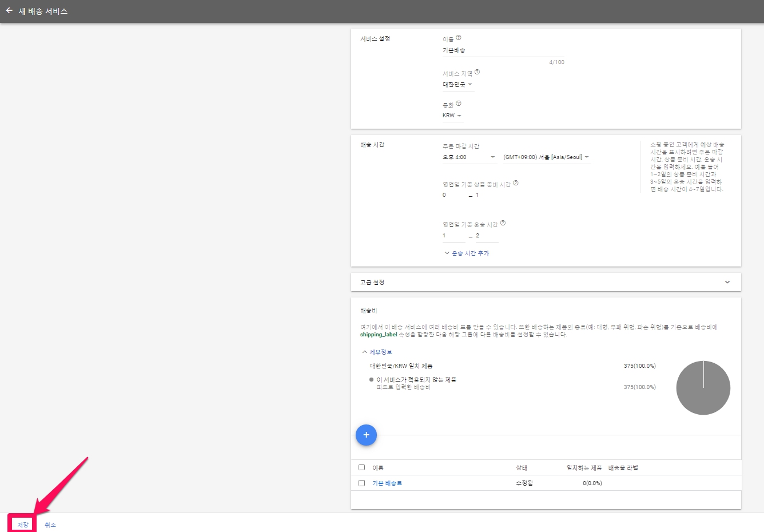Open the KRW currency dropdown
764x532 pixels.
[452, 116]
